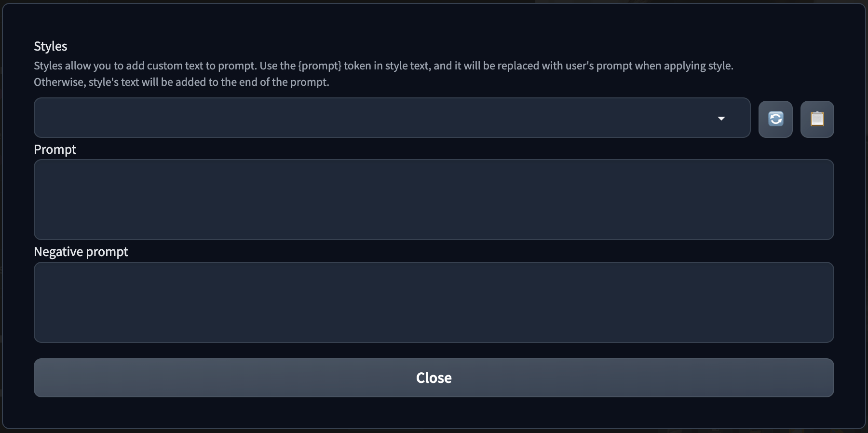Focus the Negative prompt text area
Screen dimensions: 868x433
[x=434, y=302]
